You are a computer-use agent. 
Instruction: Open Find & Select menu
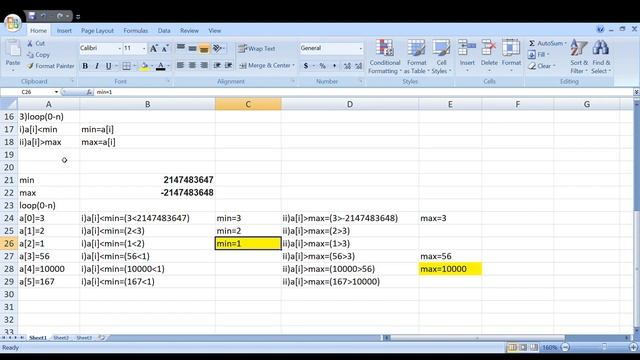601,57
